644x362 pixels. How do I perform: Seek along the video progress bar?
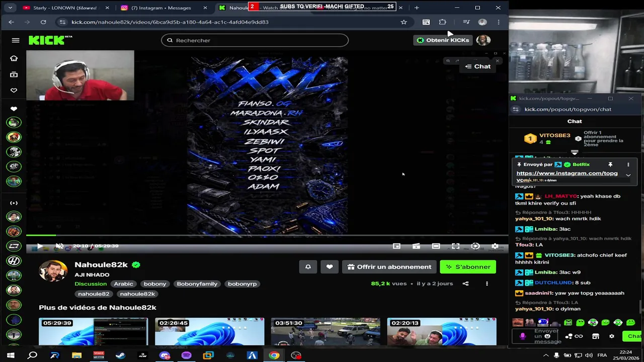[x=267, y=235]
